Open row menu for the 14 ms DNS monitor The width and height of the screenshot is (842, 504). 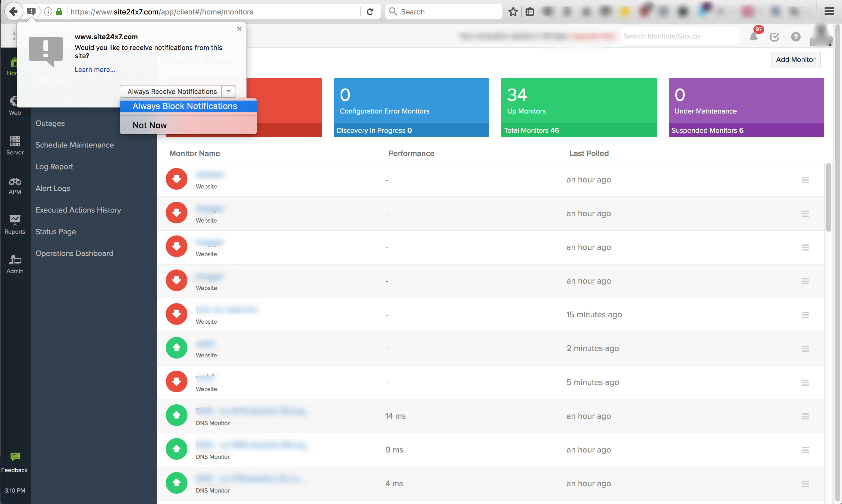click(805, 416)
